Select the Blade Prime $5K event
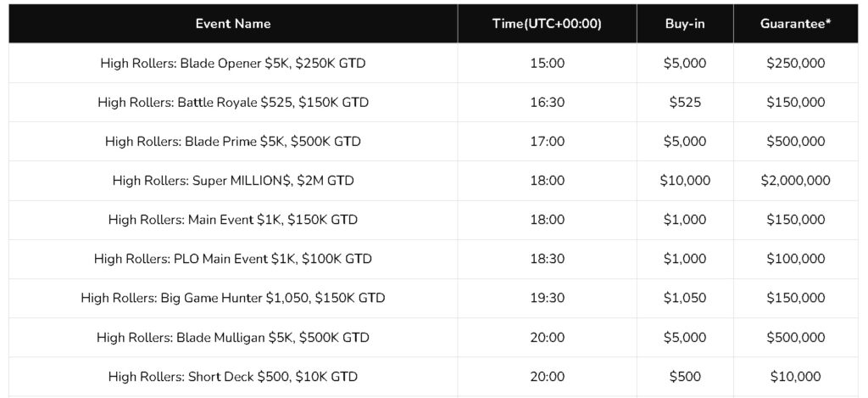Image resolution: width=868 pixels, height=398 pixels. [233, 142]
